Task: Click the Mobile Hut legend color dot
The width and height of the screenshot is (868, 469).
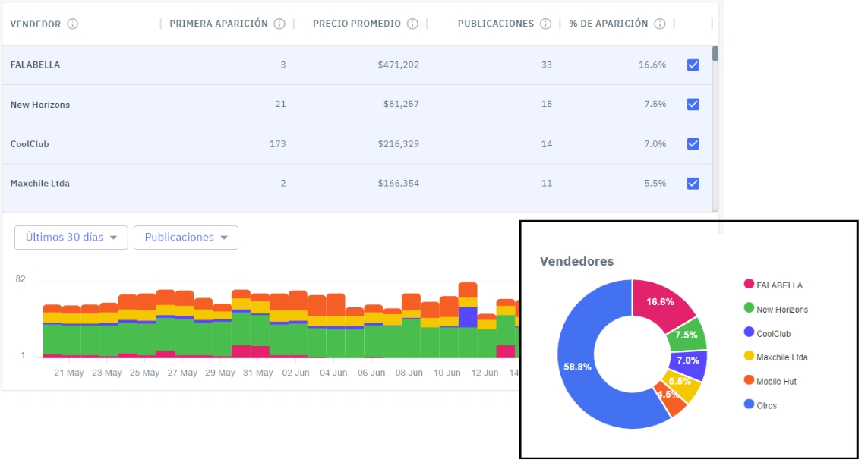Action: coord(749,380)
